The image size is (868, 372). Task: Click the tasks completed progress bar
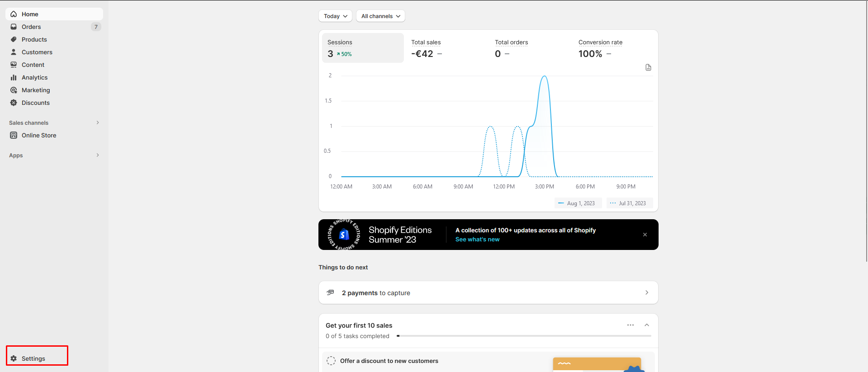click(524, 336)
